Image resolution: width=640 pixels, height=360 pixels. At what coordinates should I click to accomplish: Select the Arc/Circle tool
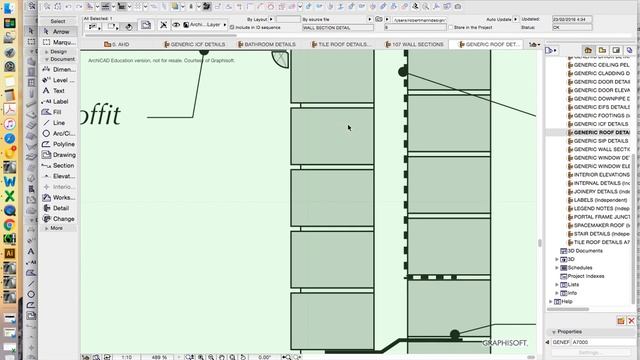(58, 133)
